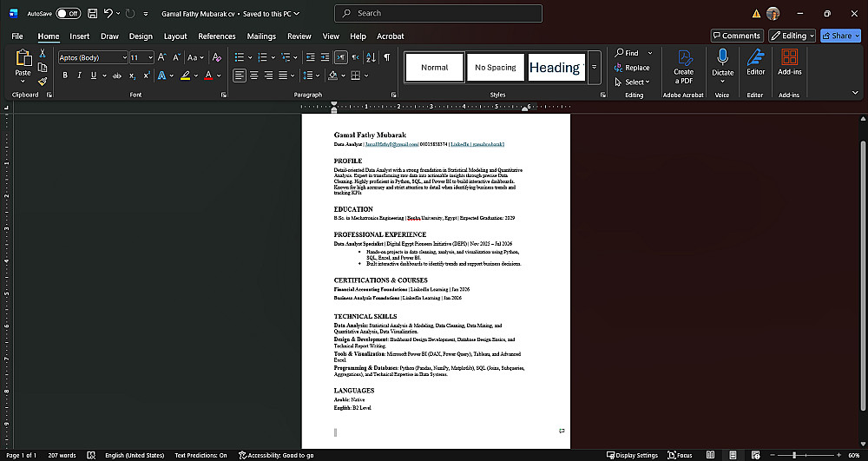Click in the Search box on title bar
The height and width of the screenshot is (461, 868).
click(x=438, y=13)
